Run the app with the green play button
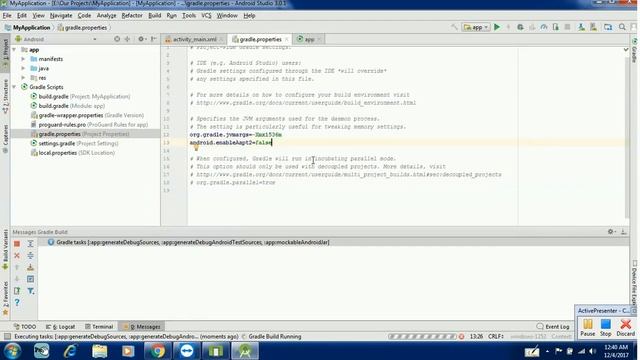The image size is (640, 360). (x=497, y=27)
